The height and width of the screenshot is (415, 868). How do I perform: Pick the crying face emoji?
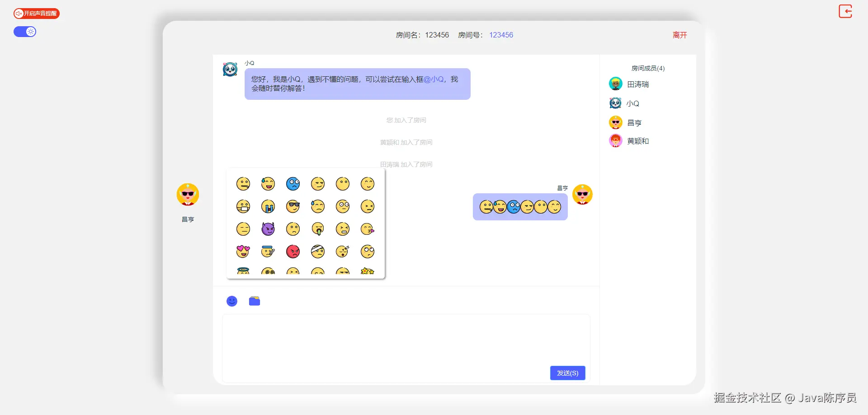click(x=268, y=206)
